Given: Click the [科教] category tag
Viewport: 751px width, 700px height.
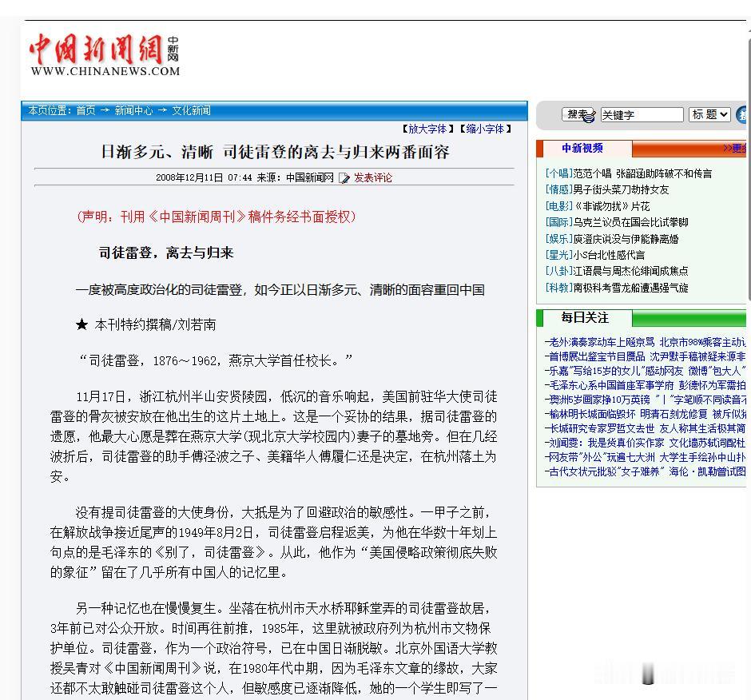Looking at the screenshot, I should [558, 288].
